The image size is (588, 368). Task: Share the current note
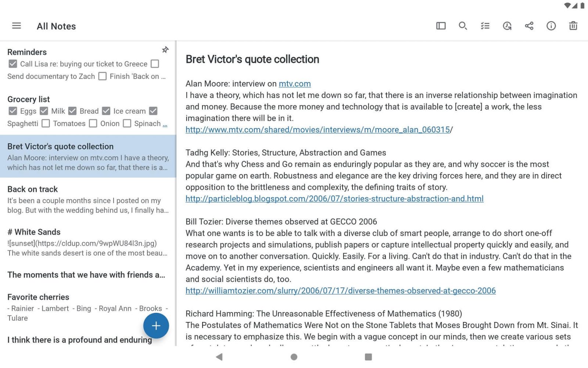tap(529, 26)
